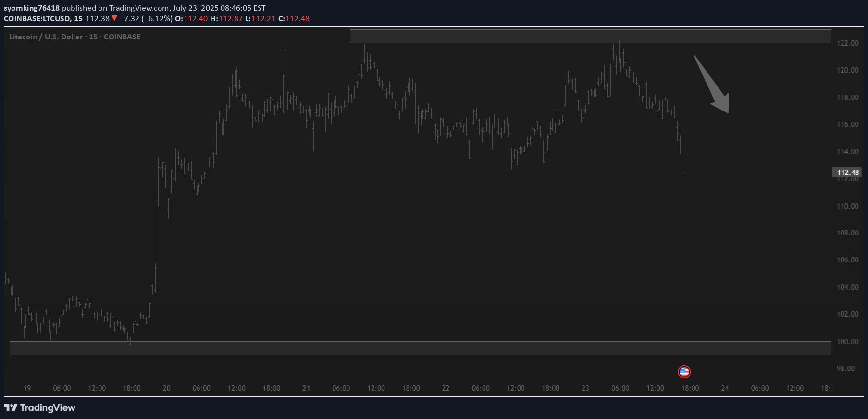Click the 110.00 price axis label

pos(847,206)
